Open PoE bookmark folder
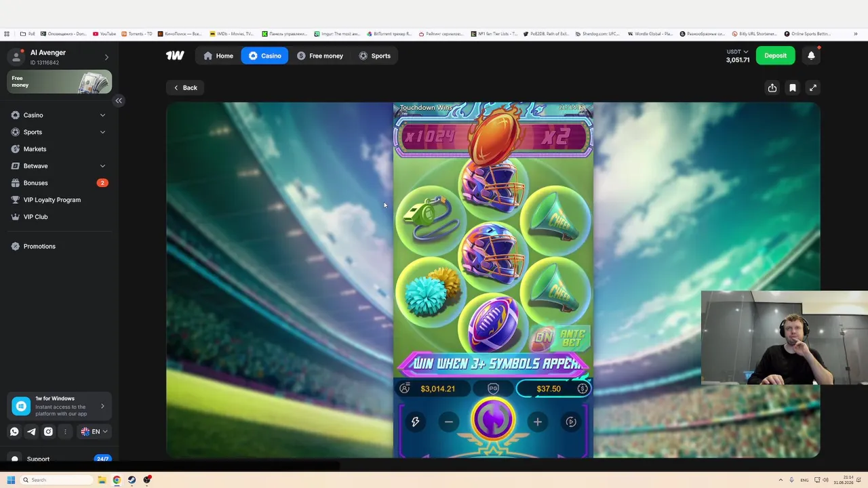This screenshot has height=488, width=868. pyautogui.click(x=28, y=34)
